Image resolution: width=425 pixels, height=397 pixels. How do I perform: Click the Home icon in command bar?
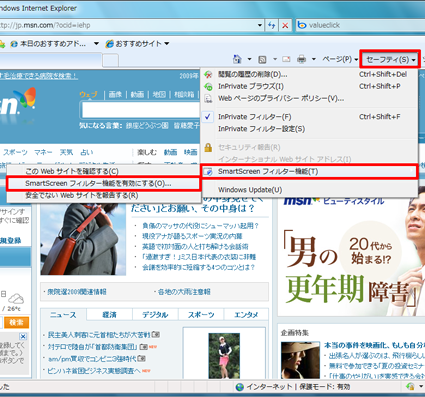[x=237, y=59]
